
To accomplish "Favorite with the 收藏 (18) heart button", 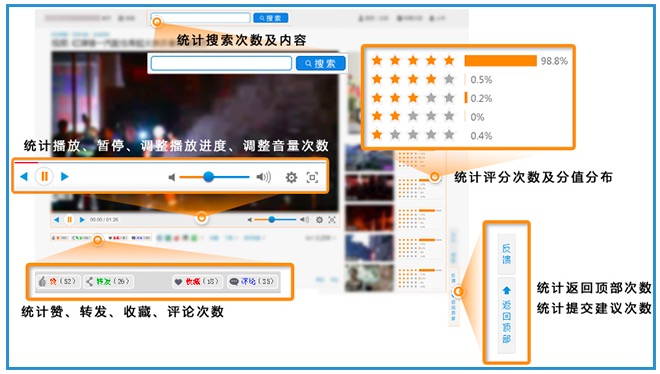I will [x=197, y=281].
